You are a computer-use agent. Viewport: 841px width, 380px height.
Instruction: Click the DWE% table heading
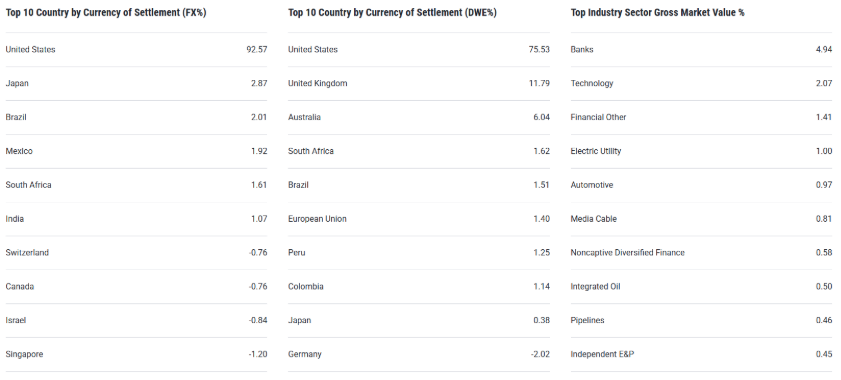click(392, 12)
